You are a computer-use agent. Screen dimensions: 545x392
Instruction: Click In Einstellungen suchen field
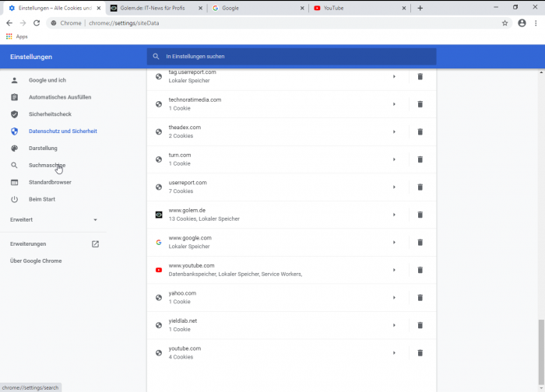click(292, 56)
